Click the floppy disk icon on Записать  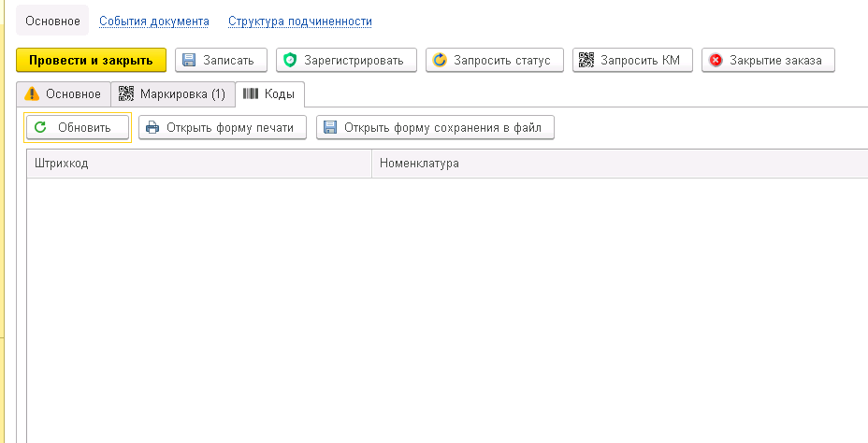189,61
